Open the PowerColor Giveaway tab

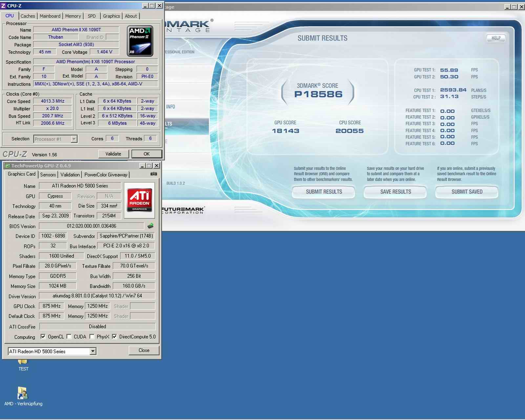tap(106, 175)
